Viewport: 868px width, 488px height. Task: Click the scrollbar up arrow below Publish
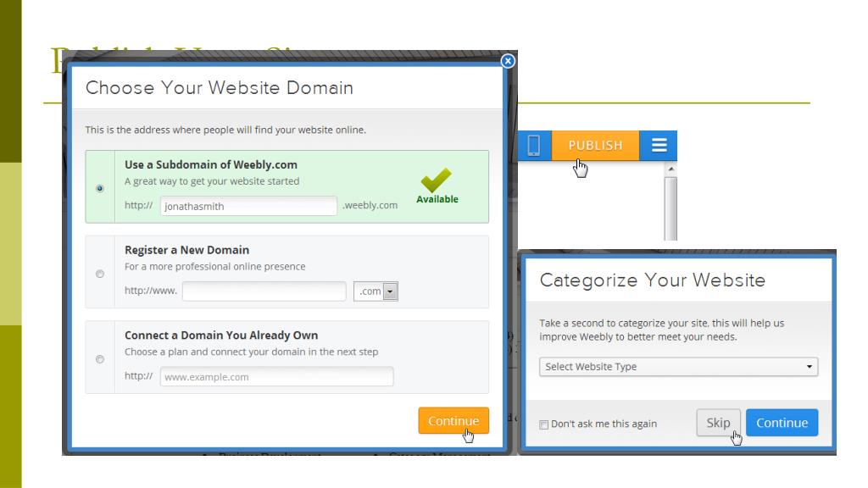671,169
